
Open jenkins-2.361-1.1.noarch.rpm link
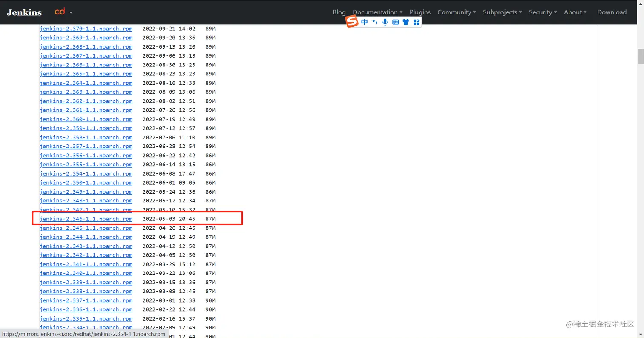point(86,110)
